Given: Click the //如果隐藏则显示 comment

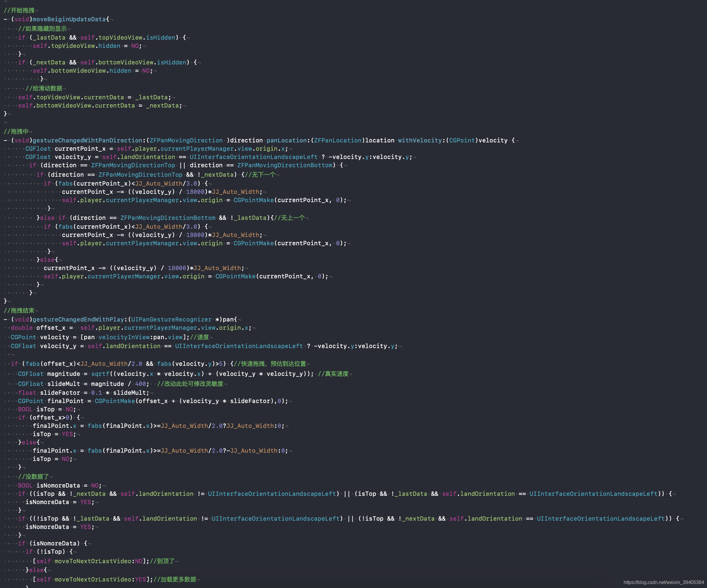Looking at the screenshot, I should click(43, 29).
